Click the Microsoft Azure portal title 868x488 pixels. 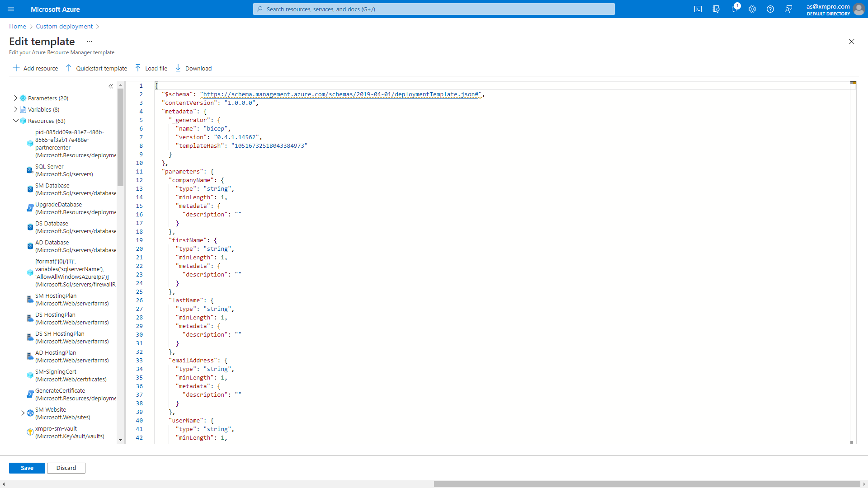(x=55, y=9)
